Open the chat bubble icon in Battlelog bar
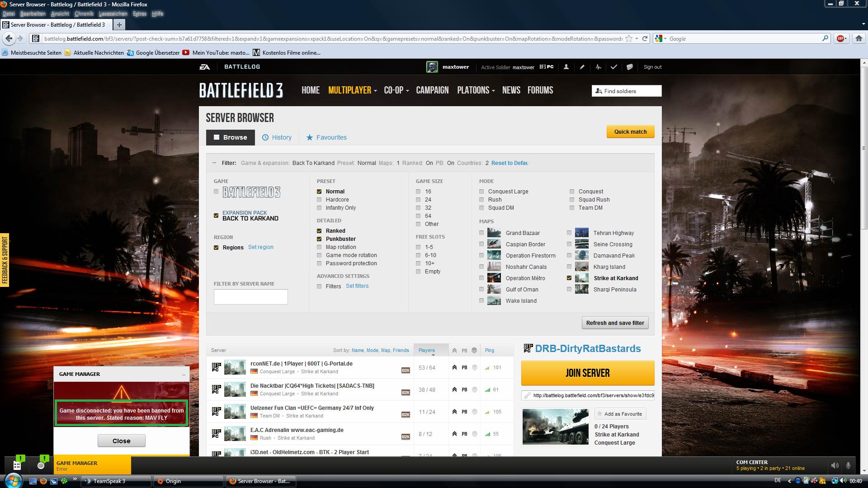The width and height of the screenshot is (868, 488). pos(629,67)
